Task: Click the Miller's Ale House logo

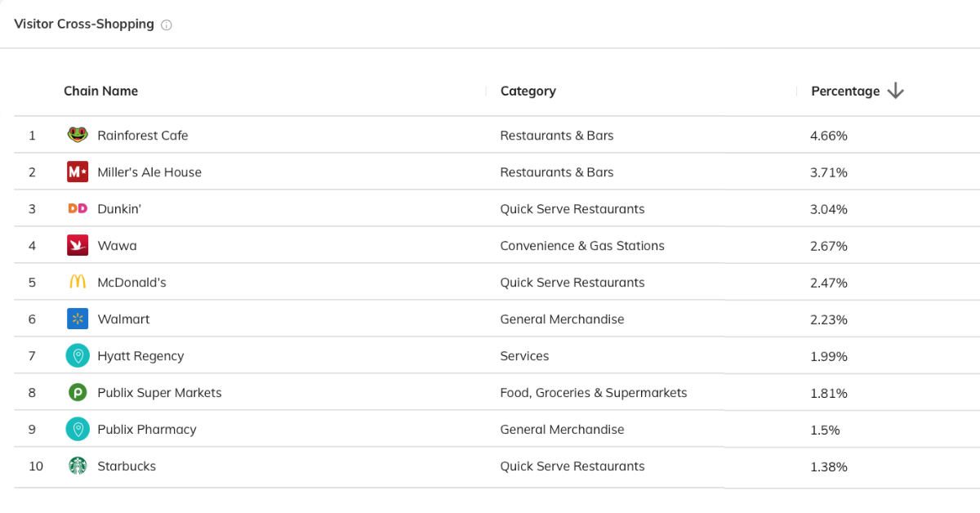Action: click(78, 172)
